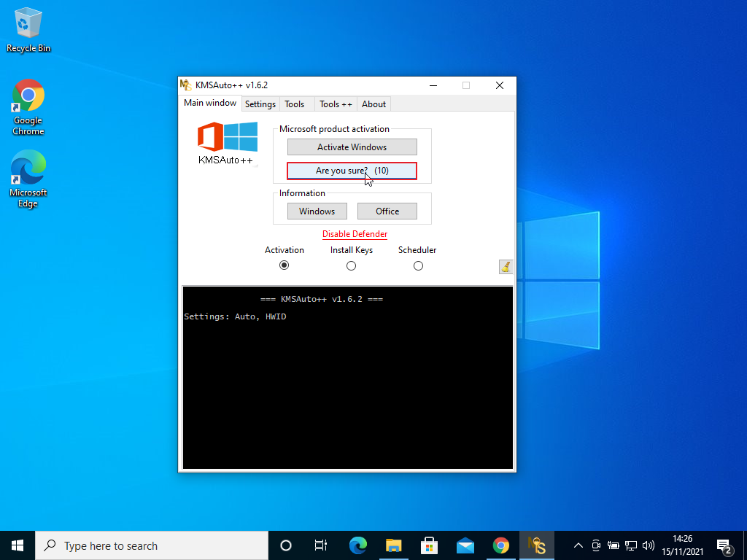Launch Microsoft Edge from the taskbar
The height and width of the screenshot is (560, 747).
[x=358, y=545]
